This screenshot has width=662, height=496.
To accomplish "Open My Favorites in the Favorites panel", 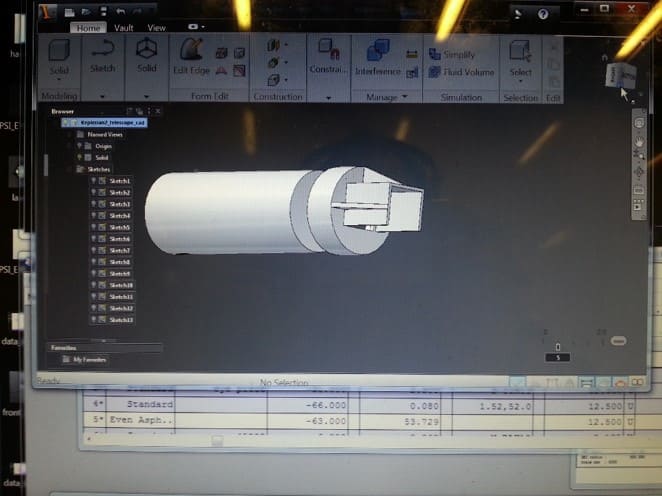I will click(84, 358).
